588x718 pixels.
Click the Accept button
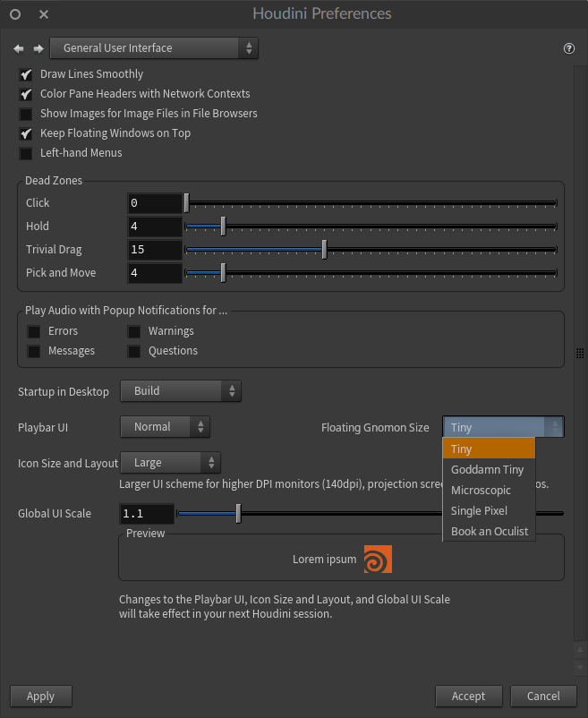coord(469,696)
